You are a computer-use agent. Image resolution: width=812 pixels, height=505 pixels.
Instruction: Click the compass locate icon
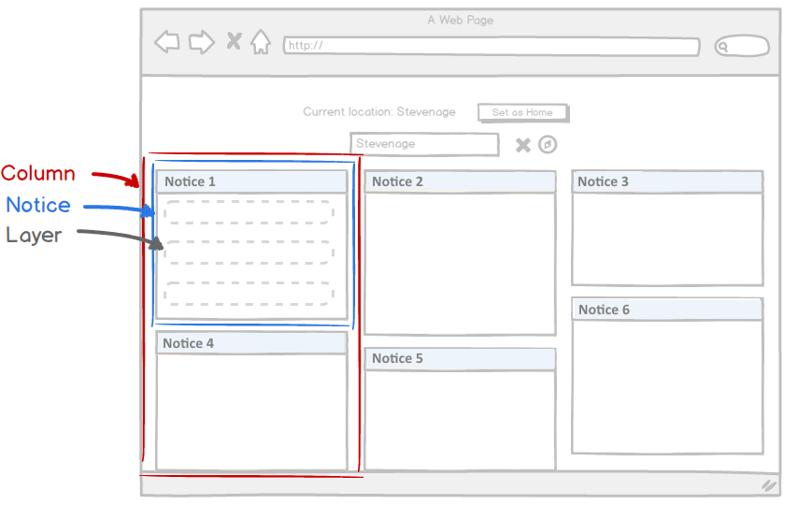coord(548,144)
